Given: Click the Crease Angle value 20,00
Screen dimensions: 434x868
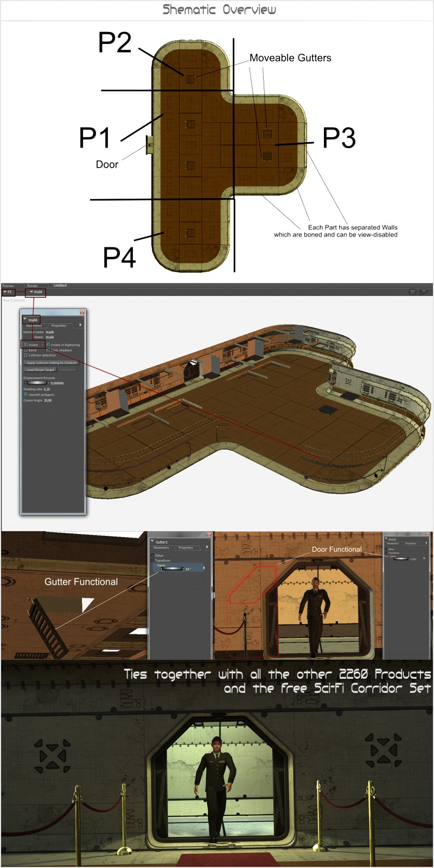Looking at the screenshot, I should click(x=48, y=400).
